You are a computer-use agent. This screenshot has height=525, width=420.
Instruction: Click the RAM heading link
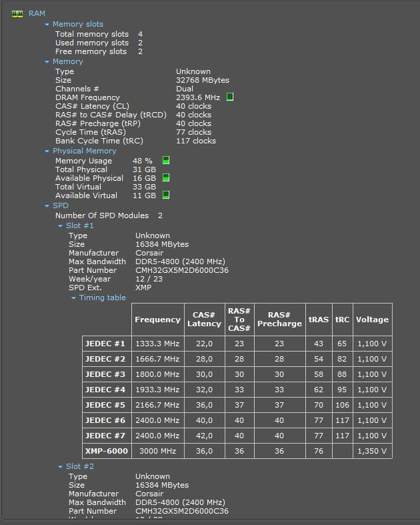(x=37, y=13)
